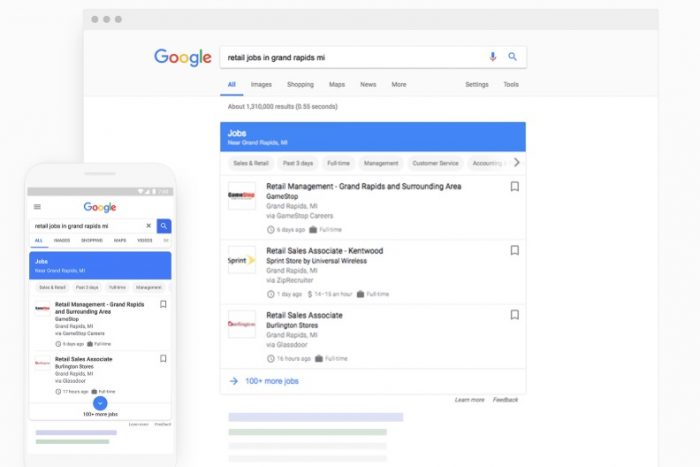Open search Tools
This screenshot has height=467, width=700.
[x=511, y=84]
